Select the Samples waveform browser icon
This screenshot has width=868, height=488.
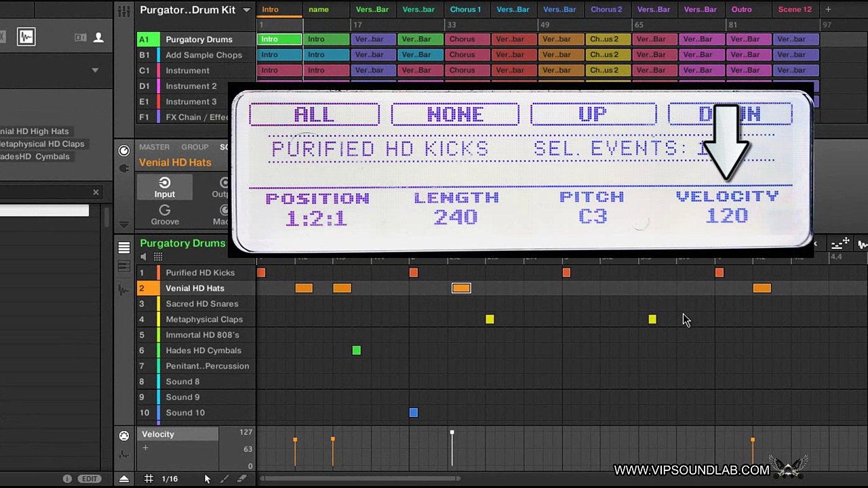pos(26,37)
